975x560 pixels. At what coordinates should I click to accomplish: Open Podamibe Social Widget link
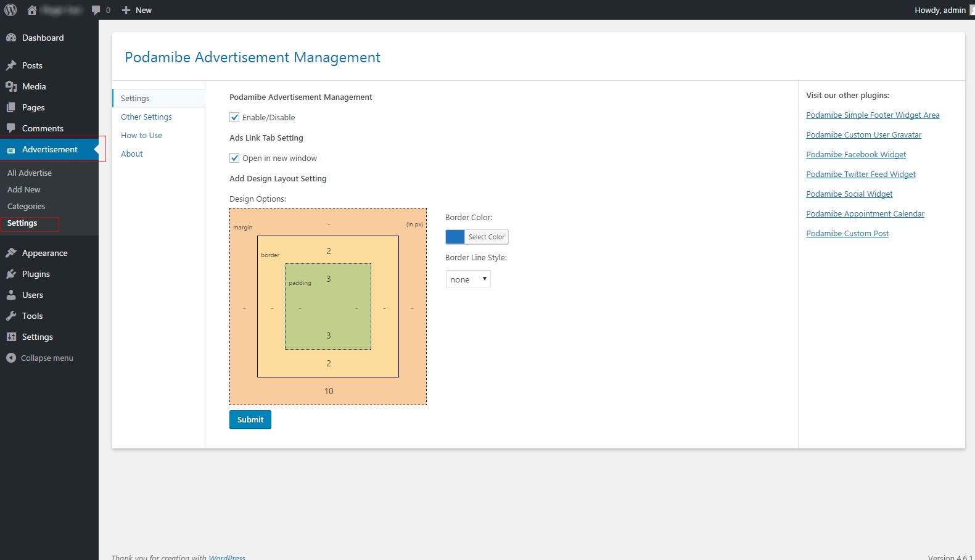coord(849,194)
